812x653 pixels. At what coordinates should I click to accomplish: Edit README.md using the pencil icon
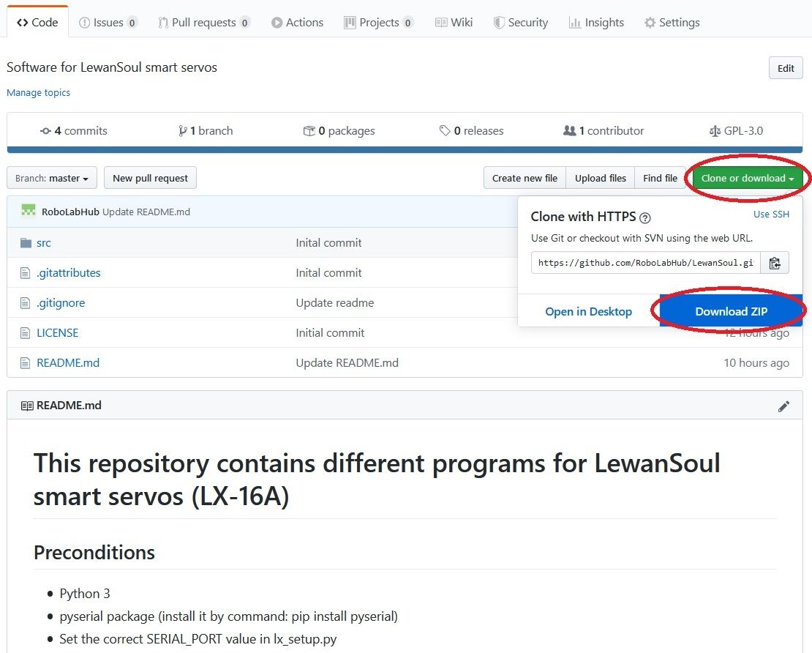click(783, 406)
